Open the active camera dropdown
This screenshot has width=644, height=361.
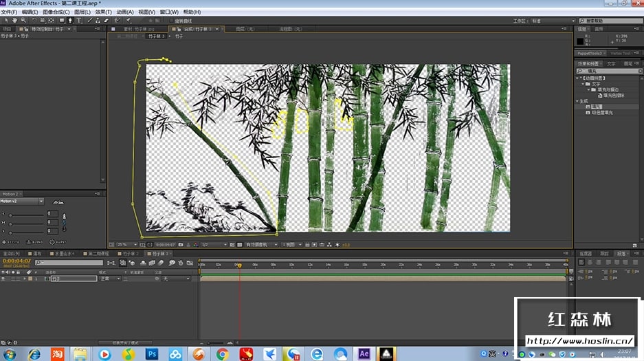[261, 245]
